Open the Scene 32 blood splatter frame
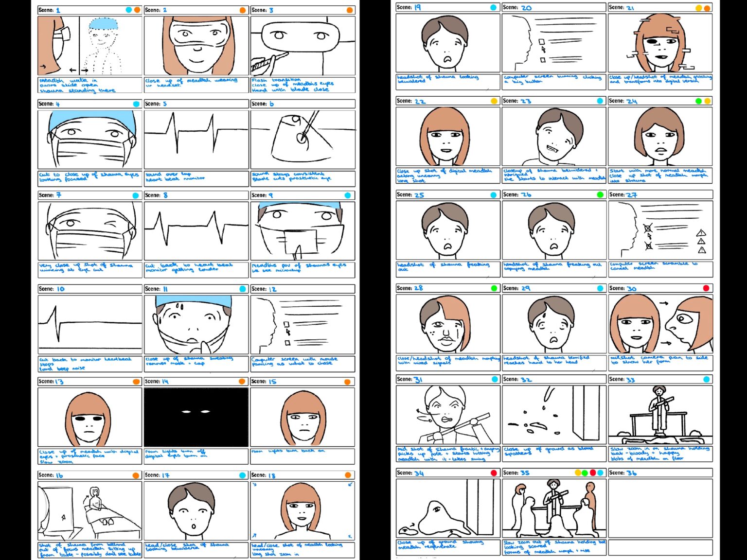 point(554,415)
